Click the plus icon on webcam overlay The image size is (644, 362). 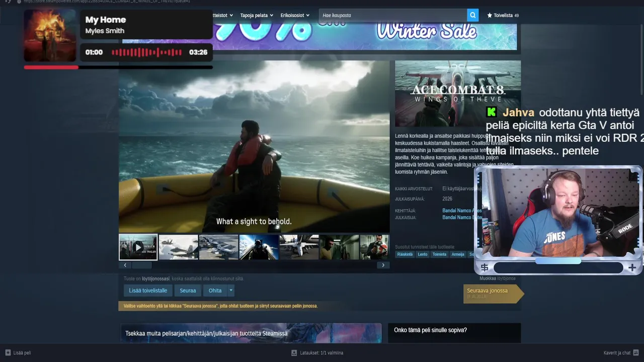click(x=632, y=268)
